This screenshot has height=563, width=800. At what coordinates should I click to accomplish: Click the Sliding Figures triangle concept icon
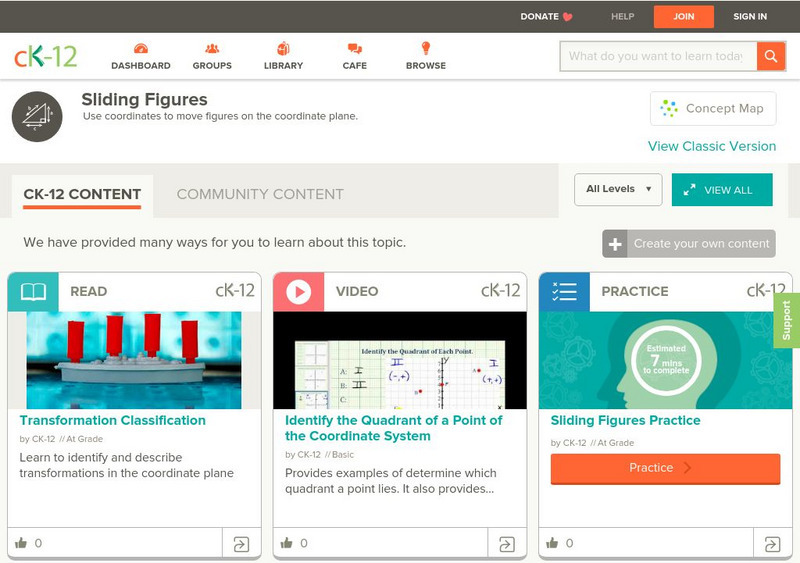37,116
